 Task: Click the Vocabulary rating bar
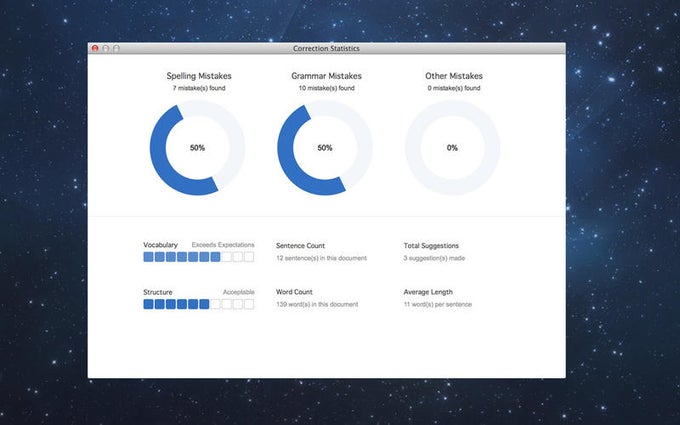[x=199, y=257]
